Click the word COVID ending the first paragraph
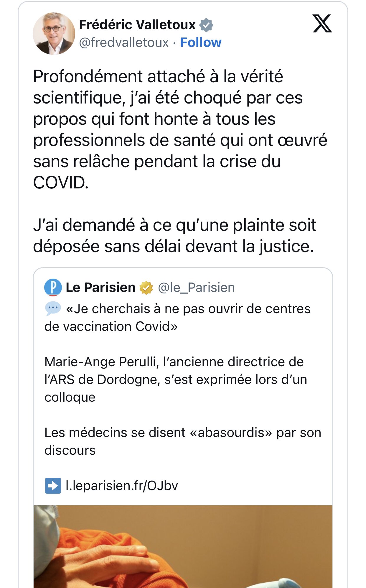This screenshot has height=588, width=366. [60, 183]
